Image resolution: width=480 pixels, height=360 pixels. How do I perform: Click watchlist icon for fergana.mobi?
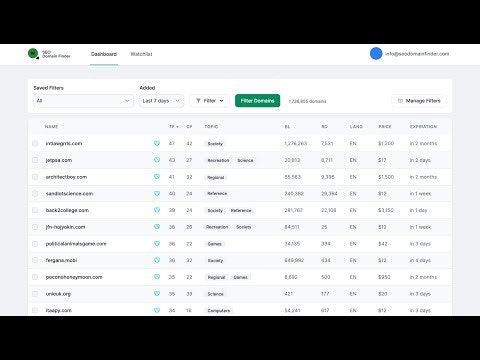tap(157, 260)
